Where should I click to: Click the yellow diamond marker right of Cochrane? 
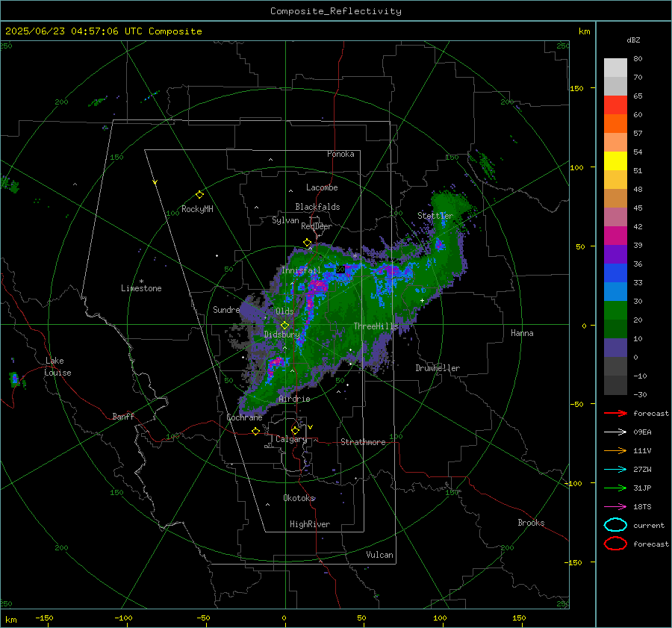pos(256,431)
